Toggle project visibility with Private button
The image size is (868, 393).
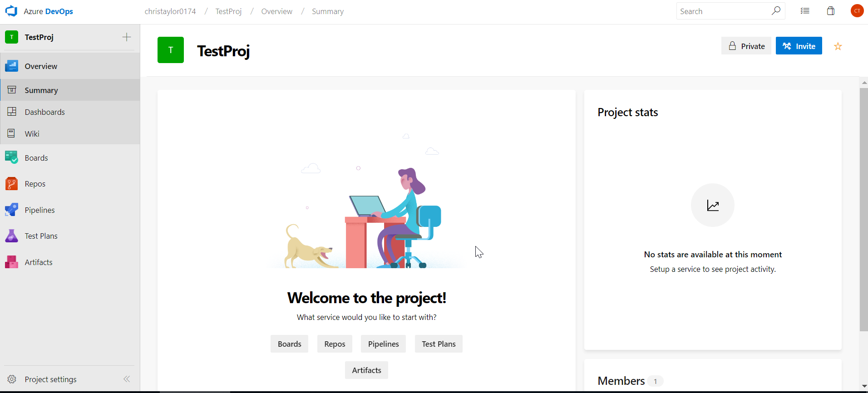click(x=746, y=46)
